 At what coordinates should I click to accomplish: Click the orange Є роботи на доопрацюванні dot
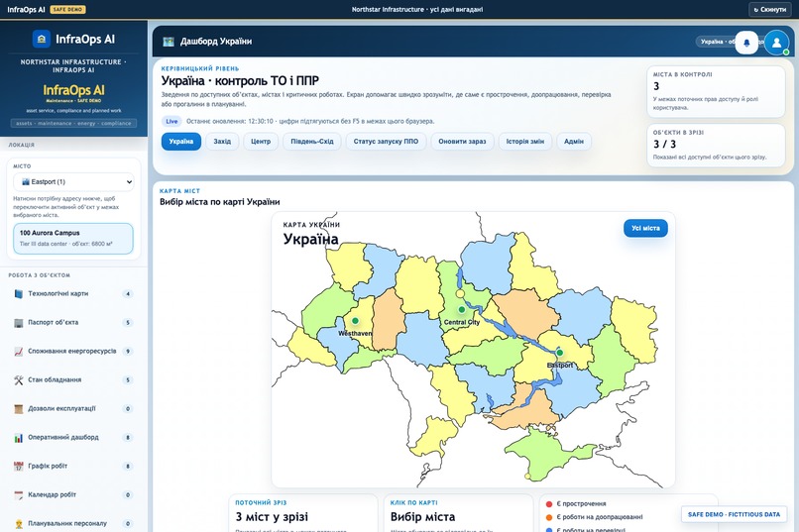tap(549, 517)
